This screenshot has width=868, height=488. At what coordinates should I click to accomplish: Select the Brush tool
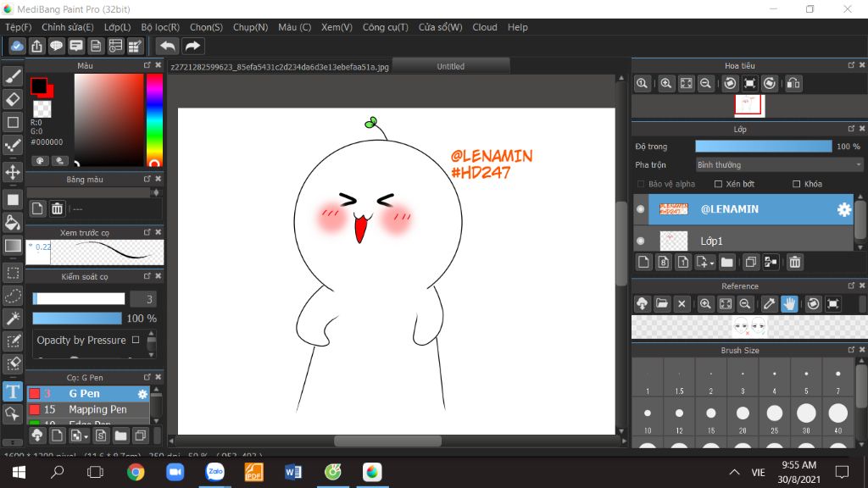pos(13,75)
